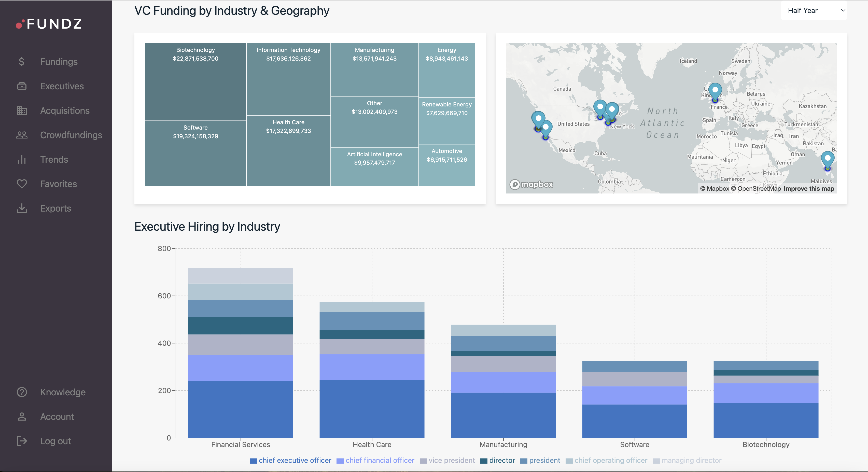Select the Account person icon
Screen dimensions: 868x472
click(21, 417)
